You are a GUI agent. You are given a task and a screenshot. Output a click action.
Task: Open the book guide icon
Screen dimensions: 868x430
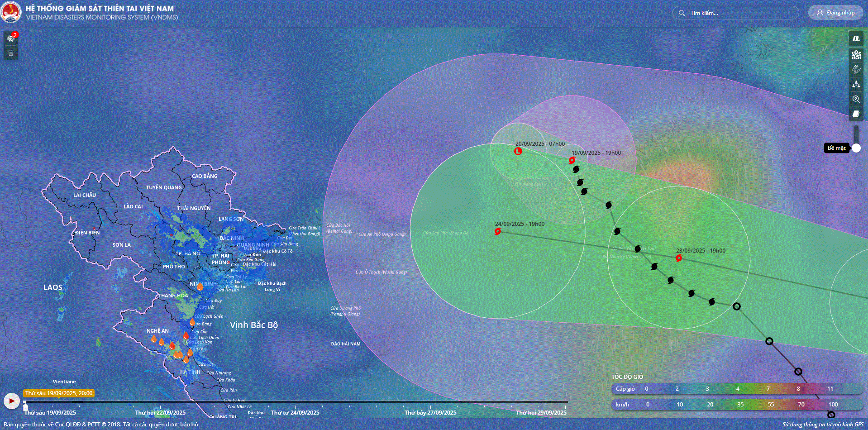click(856, 114)
